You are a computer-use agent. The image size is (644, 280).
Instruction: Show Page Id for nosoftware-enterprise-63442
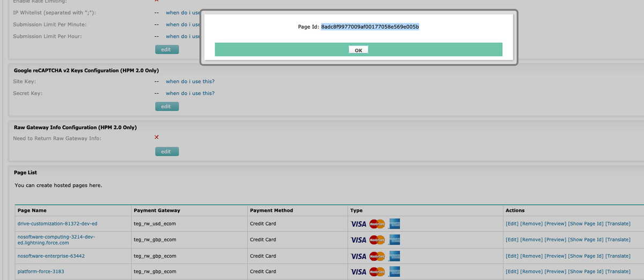pyautogui.click(x=586, y=256)
